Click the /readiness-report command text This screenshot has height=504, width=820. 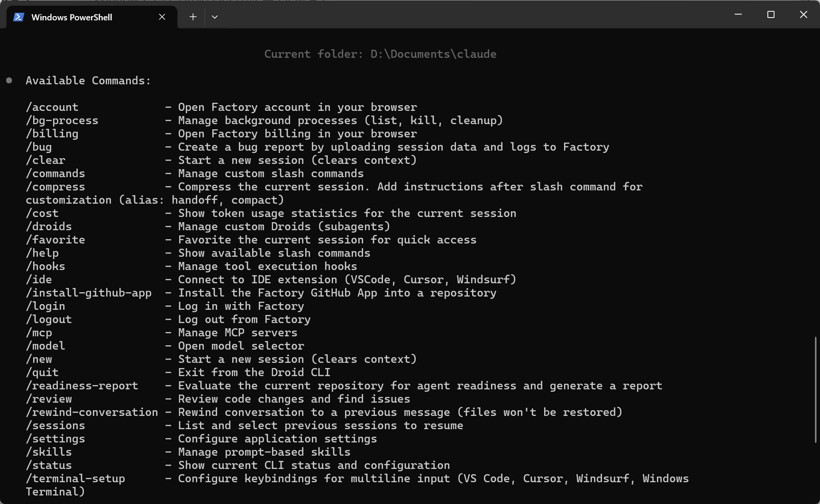point(82,386)
